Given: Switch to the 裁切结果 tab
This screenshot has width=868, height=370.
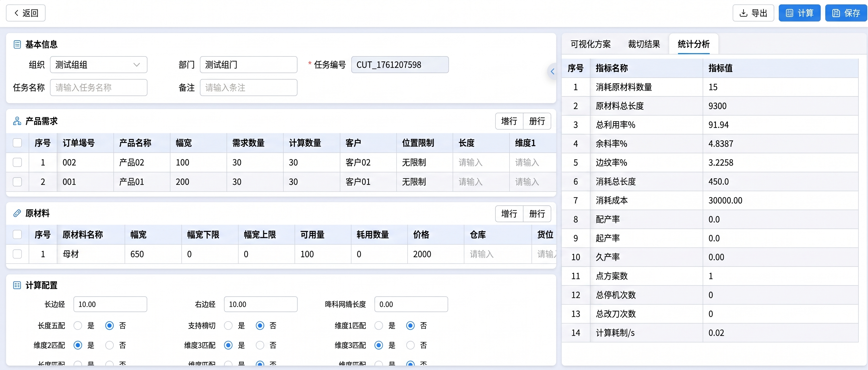Looking at the screenshot, I should [x=644, y=44].
